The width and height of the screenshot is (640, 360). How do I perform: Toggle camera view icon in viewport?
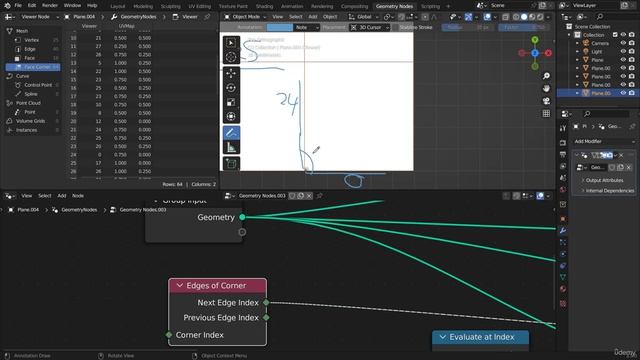coord(546,101)
